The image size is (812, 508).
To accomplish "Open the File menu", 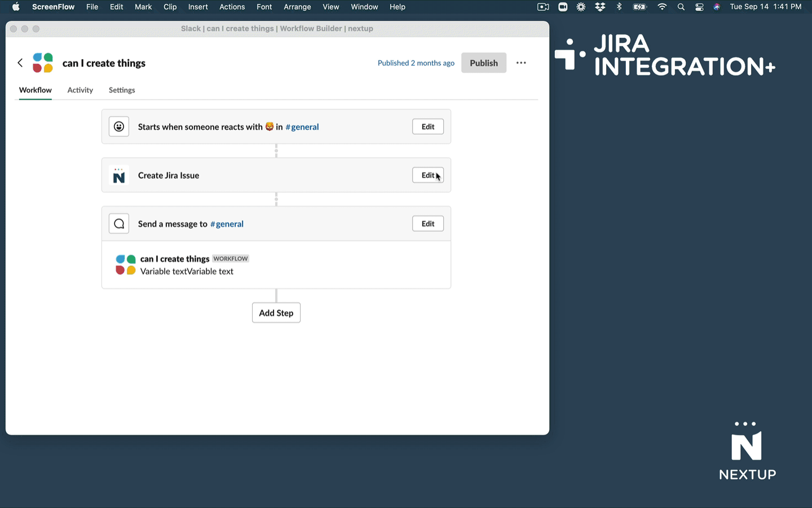I will 92,7.
